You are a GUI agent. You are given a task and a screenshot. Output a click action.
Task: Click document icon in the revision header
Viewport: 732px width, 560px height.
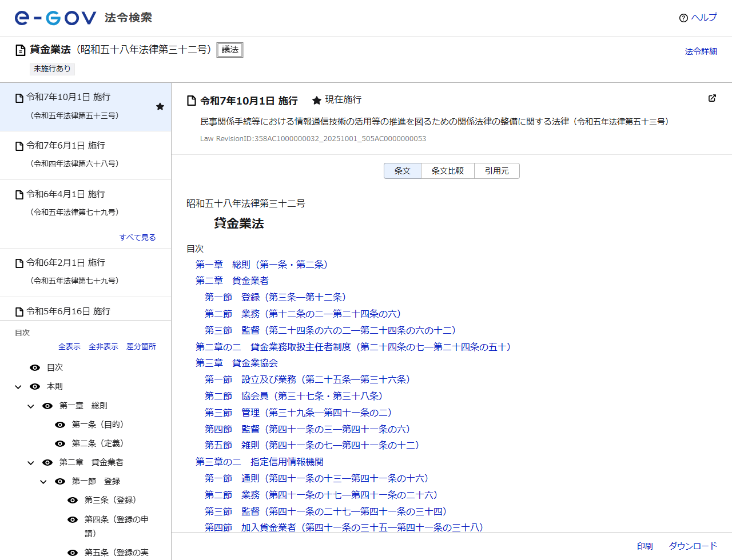[192, 101]
